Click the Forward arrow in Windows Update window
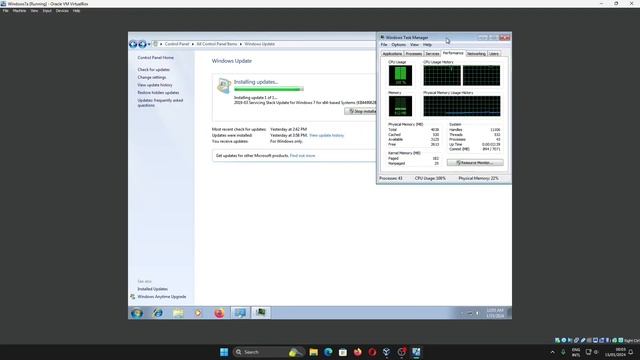This screenshot has width=640, height=360. 142,44
